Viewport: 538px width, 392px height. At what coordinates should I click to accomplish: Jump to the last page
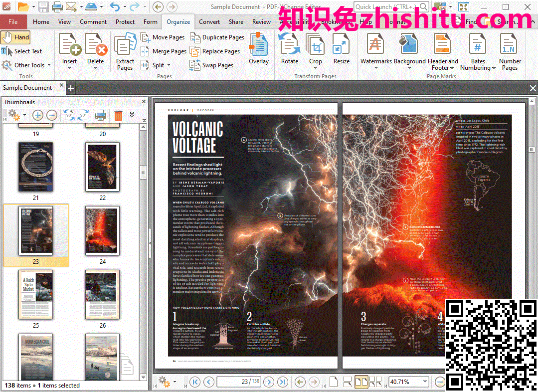click(x=283, y=382)
